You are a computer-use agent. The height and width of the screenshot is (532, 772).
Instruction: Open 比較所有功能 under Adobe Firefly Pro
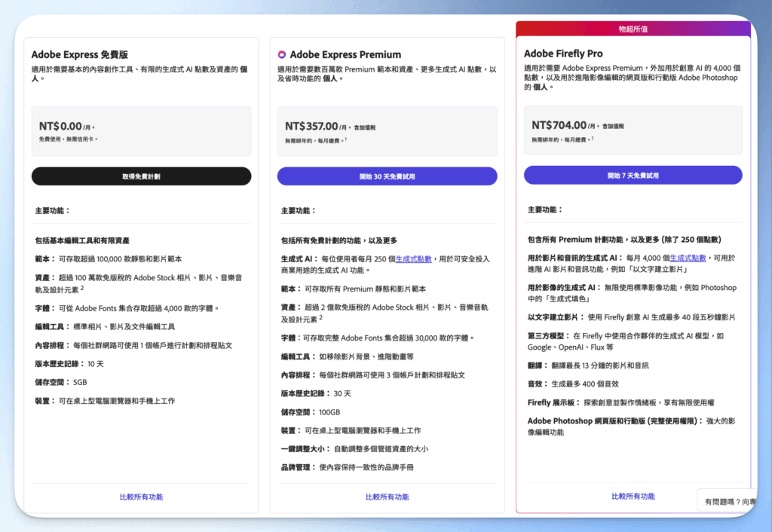[633, 497]
